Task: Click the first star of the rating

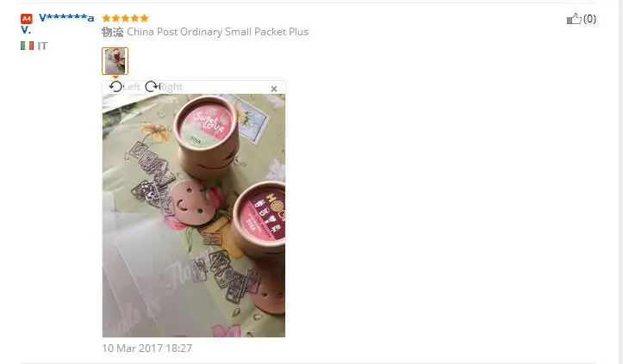Action: tap(106, 18)
